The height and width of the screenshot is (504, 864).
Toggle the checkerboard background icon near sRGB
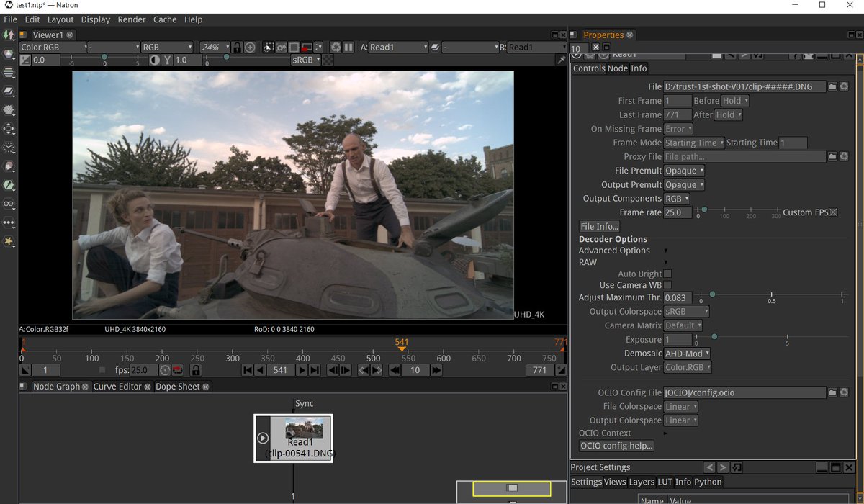(328, 60)
